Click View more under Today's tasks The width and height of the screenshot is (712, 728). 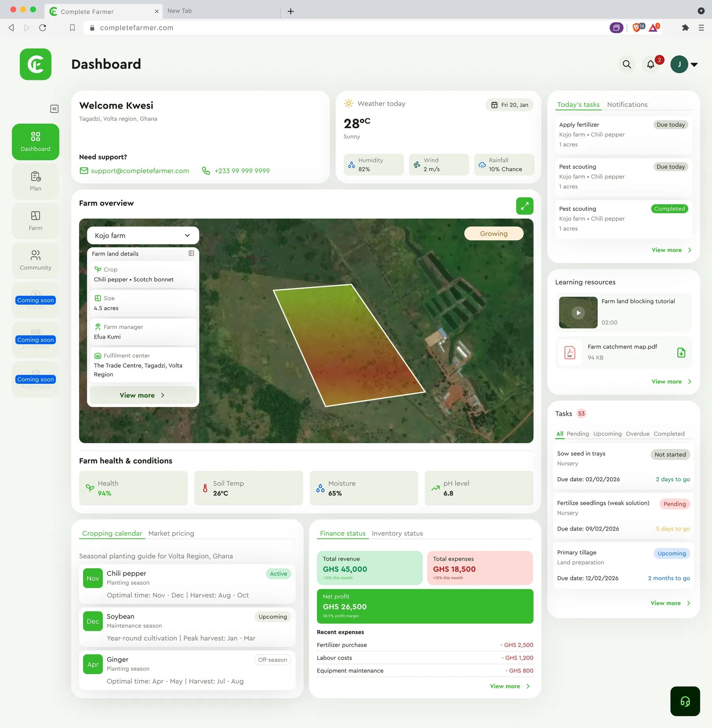(x=671, y=250)
